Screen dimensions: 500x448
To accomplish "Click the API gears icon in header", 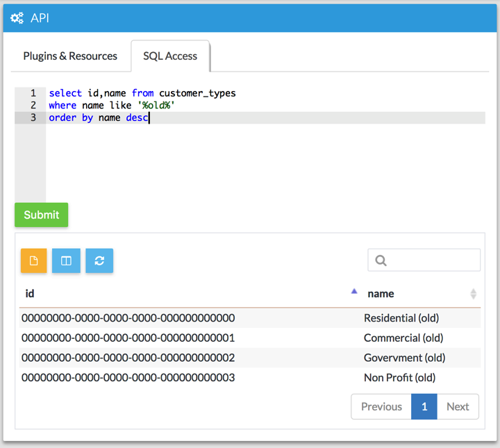I will pyautogui.click(x=17, y=17).
